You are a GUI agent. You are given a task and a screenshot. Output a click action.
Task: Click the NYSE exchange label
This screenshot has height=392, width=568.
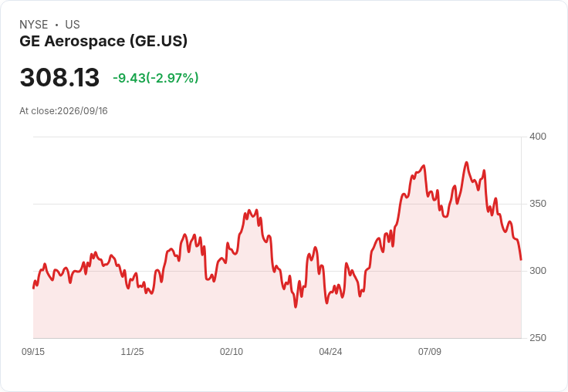pyautogui.click(x=34, y=25)
